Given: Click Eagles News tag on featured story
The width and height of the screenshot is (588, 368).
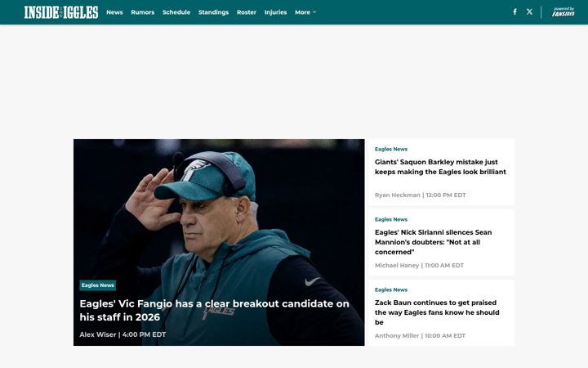Looking at the screenshot, I should point(97,285).
